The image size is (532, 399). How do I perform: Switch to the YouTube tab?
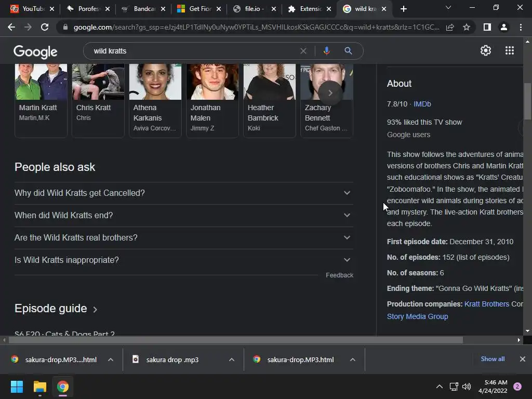pos(29,9)
